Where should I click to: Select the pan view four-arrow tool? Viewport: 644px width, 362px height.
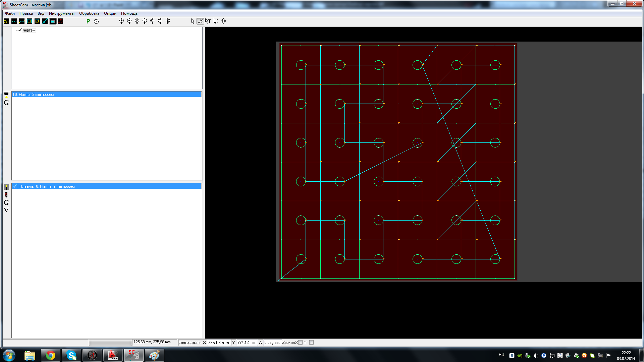(x=223, y=21)
